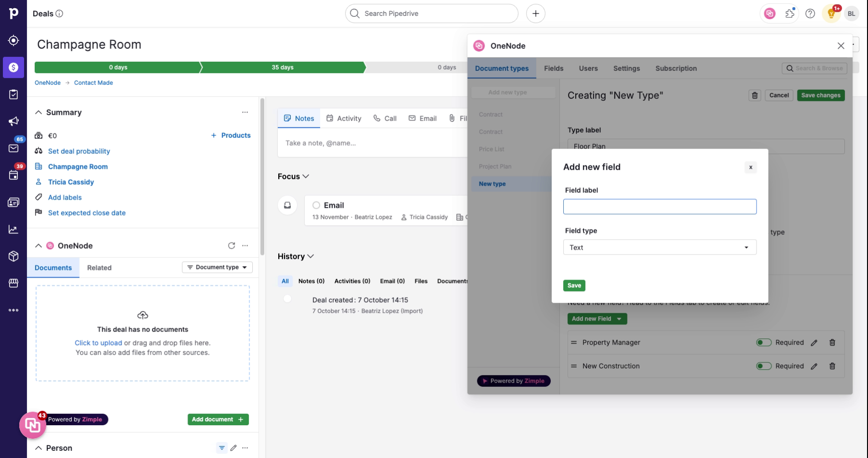Switch to the Related tab
Viewport: 868px width, 458px height.
(x=99, y=268)
